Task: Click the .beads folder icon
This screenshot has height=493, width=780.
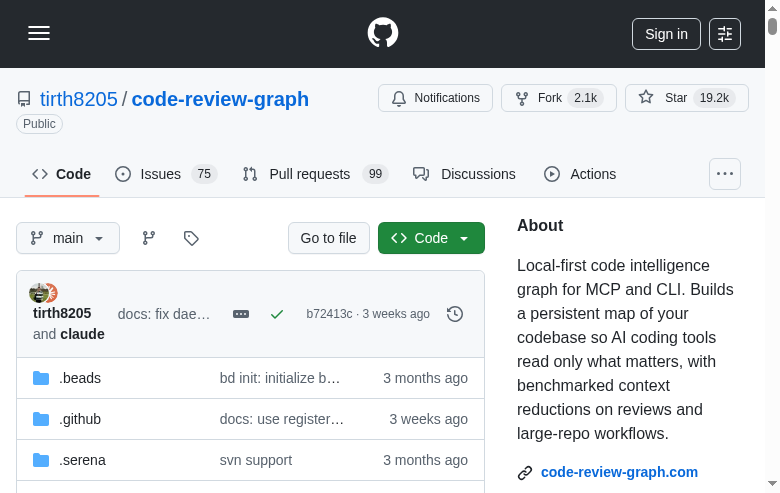Action: coord(41,378)
